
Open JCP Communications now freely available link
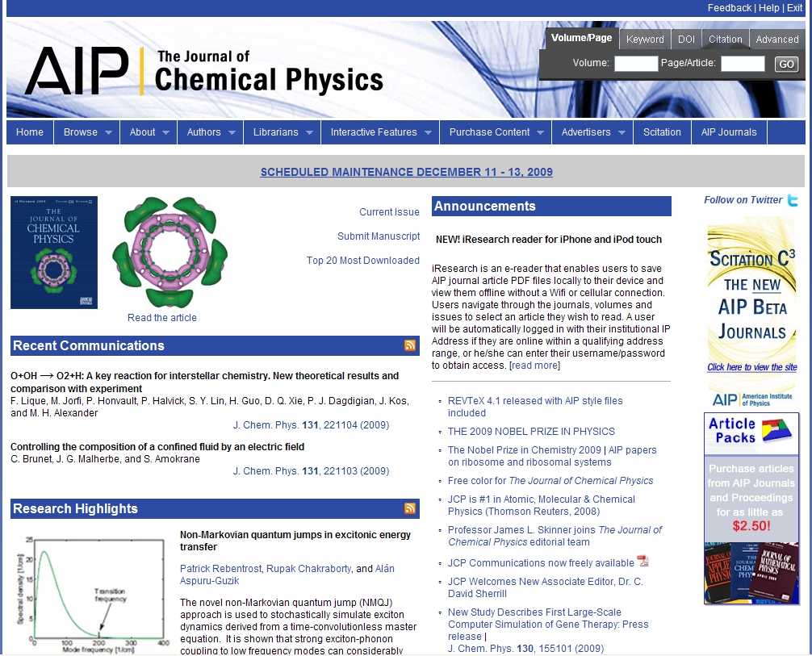point(541,562)
